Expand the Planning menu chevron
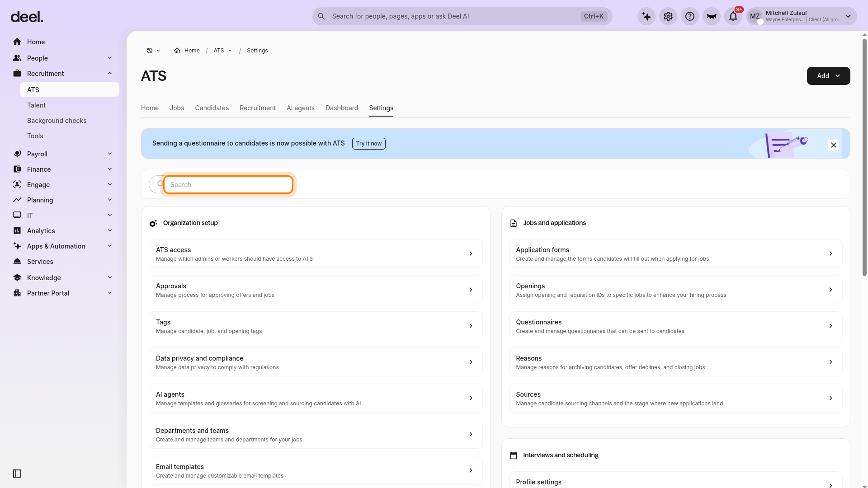This screenshot has width=868, height=488. click(110, 200)
